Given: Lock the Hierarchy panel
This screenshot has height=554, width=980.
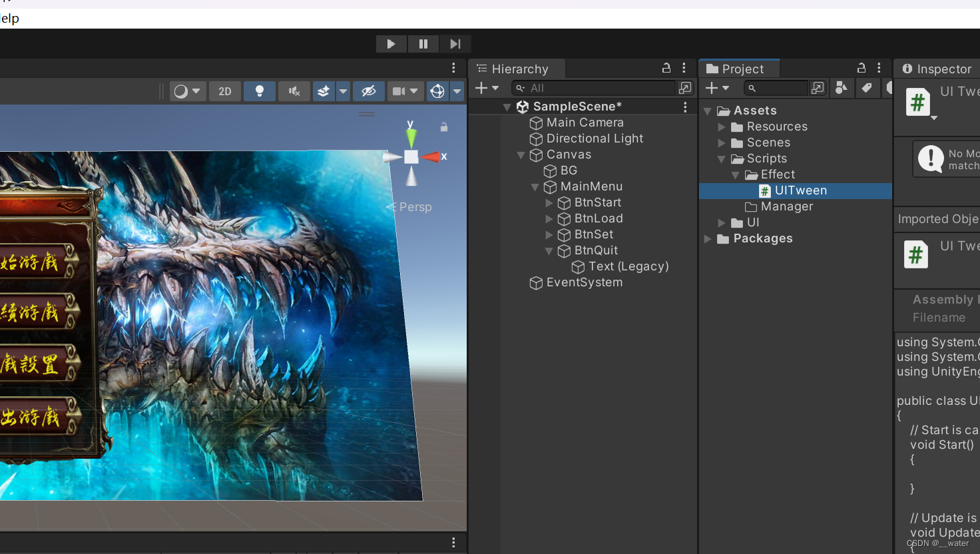Looking at the screenshot, I should pos(666,68).
